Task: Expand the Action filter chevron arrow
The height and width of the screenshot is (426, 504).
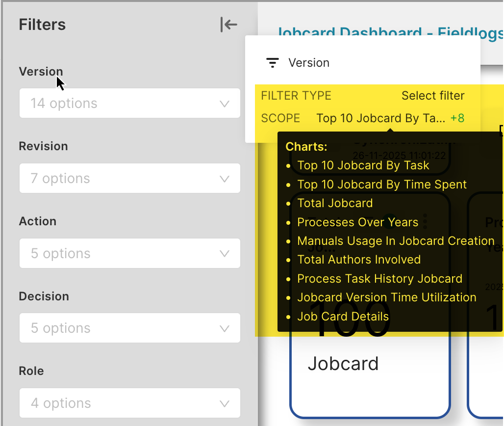Action: pyautogui.click(x=225, y=254)
